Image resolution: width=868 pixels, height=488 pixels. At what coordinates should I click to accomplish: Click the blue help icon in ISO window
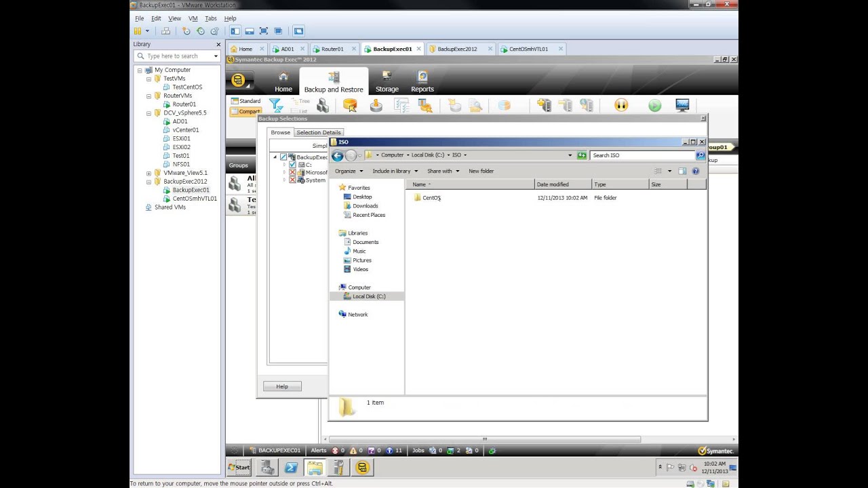(695, 171)
